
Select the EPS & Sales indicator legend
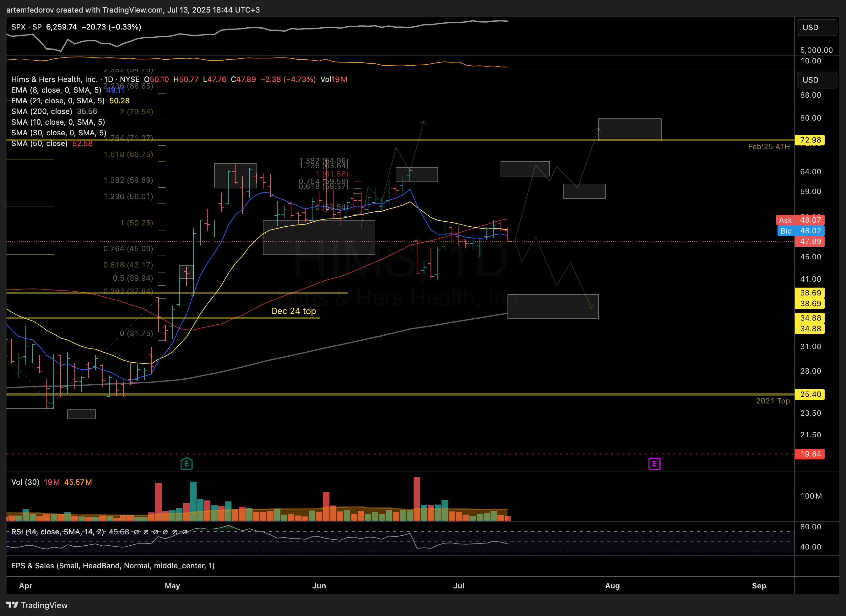tap(113, 566)
